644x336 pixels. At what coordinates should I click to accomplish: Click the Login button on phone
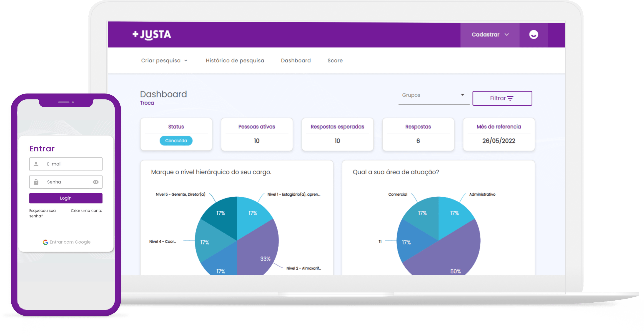[66, 198]
